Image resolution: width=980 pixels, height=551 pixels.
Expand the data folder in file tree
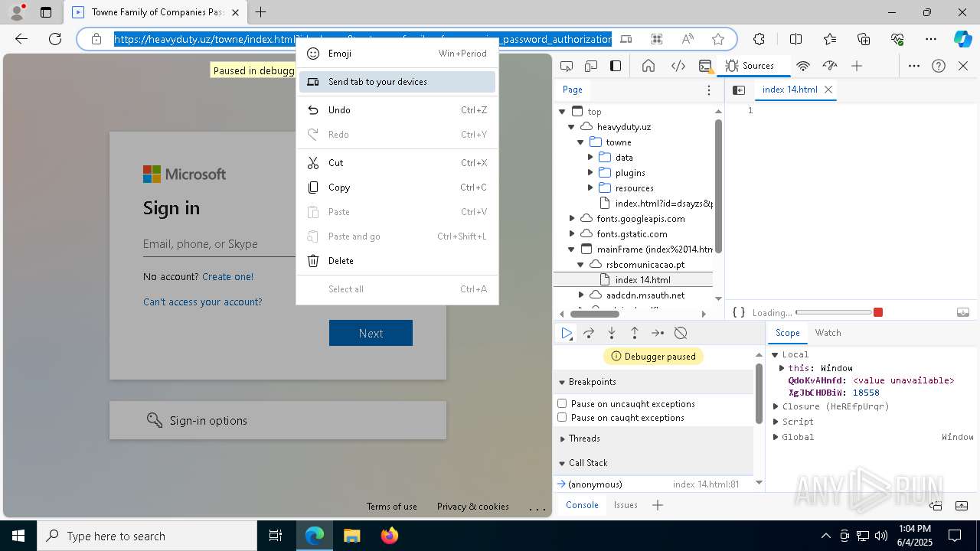tap(590, 157)
